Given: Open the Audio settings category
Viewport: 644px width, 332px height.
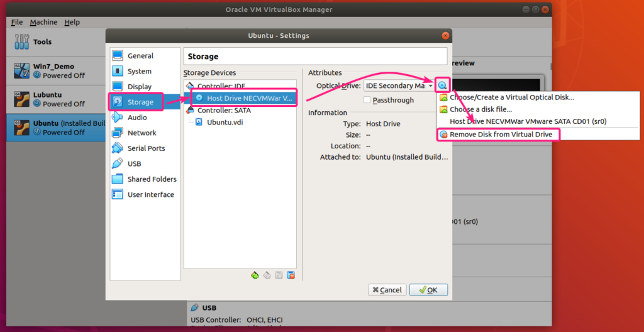Looking at the screenshot, I should click(145, 118).
